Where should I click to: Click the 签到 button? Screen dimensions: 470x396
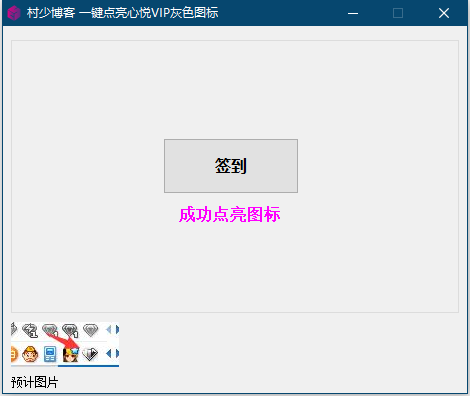pyautogui.click(x=231, y=166)
